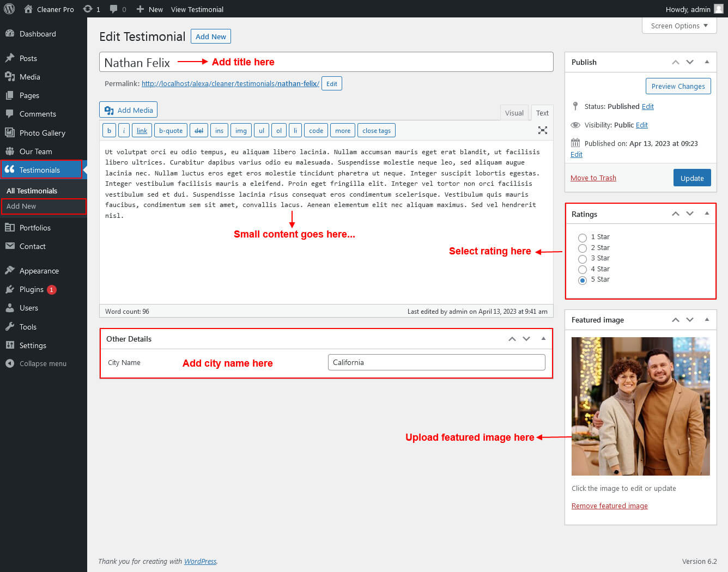Collapse the Featured image panel
Image resolution: width=728 pixels, height=572 pixels.
click(x=707, y=320)
